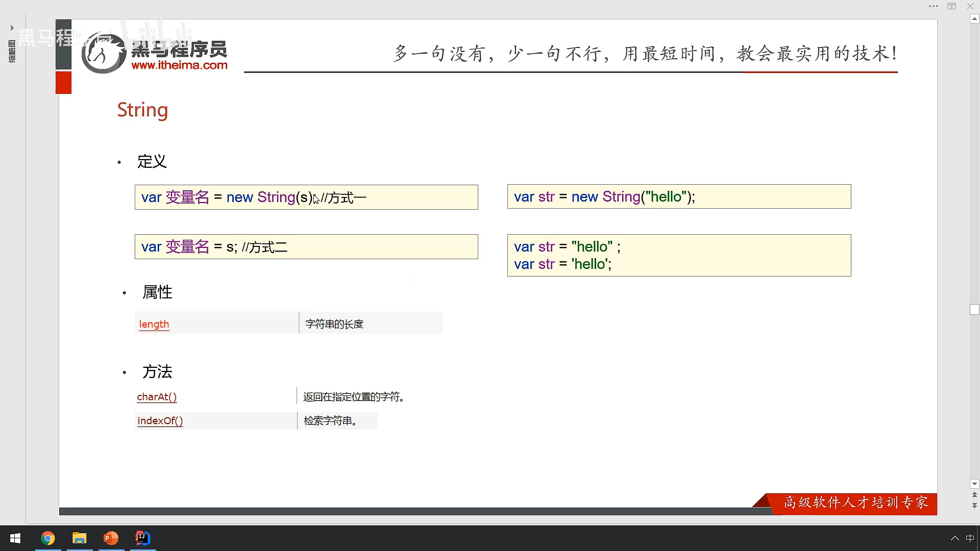Click the ribbon display options icon
Image resolution: width=980 pixels, height=551 pixels.
[x=951, y=6]
